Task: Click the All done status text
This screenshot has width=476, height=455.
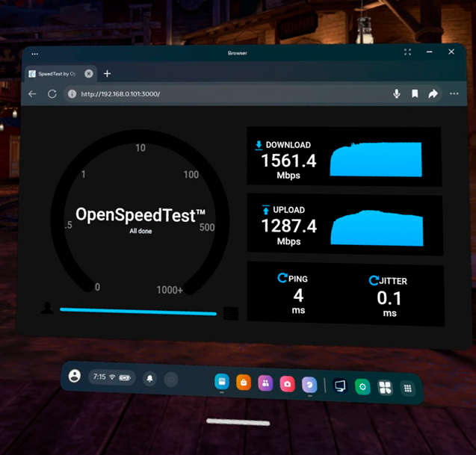Action: 140,232
